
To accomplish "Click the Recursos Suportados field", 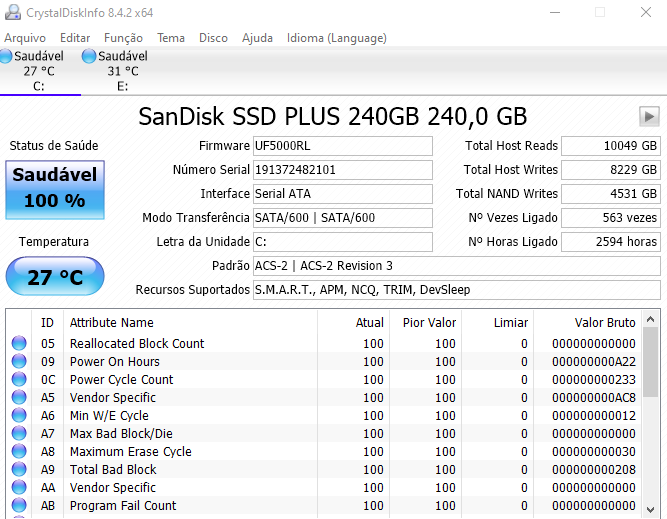I will click(x=457, y=290).
